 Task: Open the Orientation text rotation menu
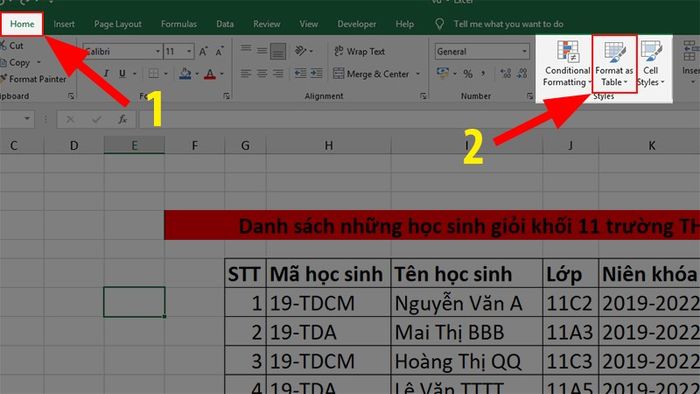pos(304,51)
